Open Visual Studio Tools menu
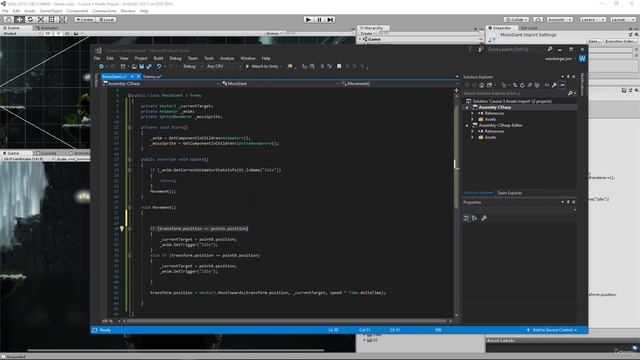The height and width of the screenshot is (360, 640). point(209,58)
